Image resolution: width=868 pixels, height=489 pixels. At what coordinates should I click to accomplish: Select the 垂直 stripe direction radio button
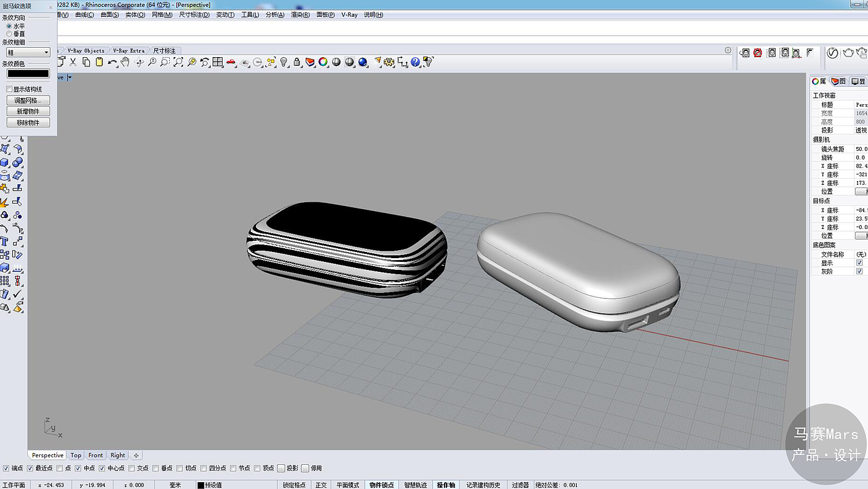tap(9, 34)
